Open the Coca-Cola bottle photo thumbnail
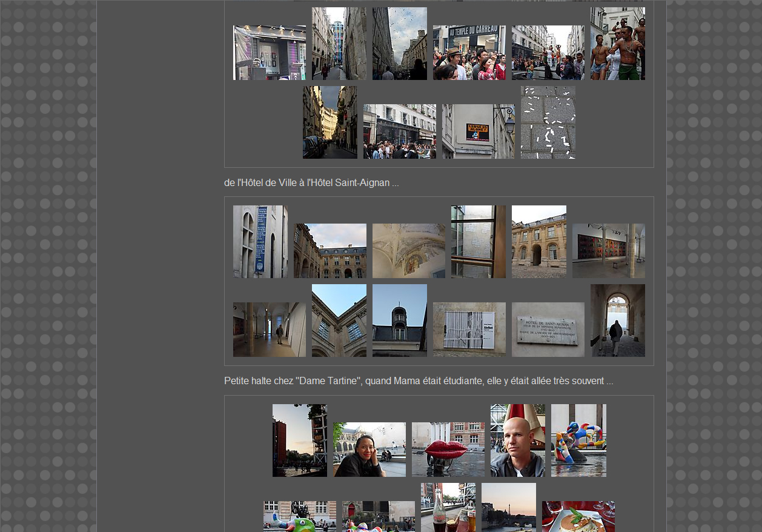 click(448, 508)
